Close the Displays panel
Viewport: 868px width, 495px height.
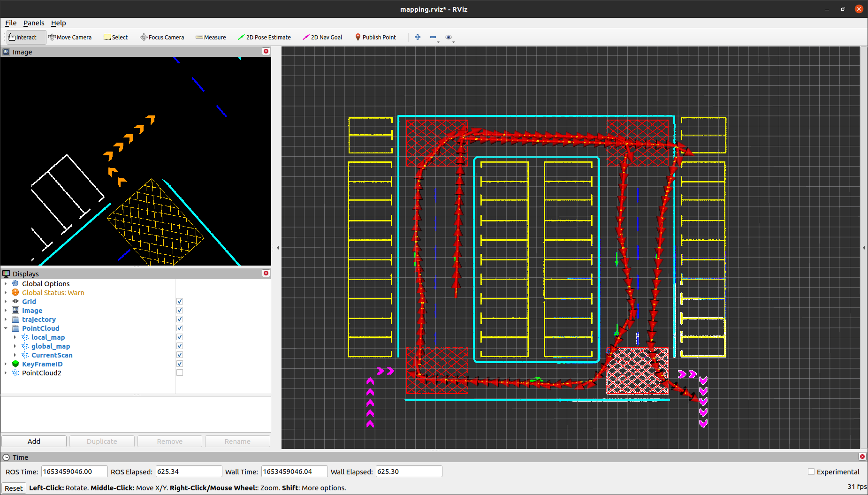266,273
